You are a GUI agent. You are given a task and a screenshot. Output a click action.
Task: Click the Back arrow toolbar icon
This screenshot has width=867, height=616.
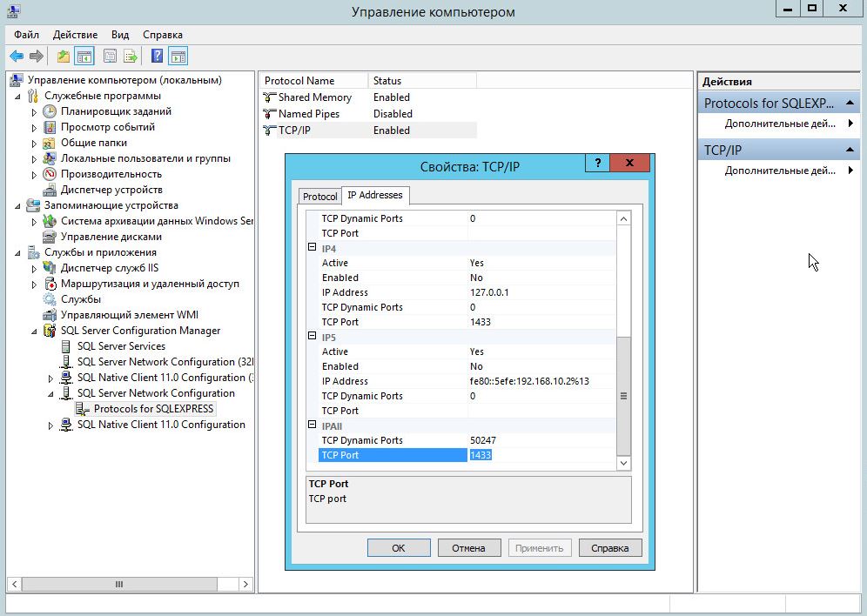17,56
